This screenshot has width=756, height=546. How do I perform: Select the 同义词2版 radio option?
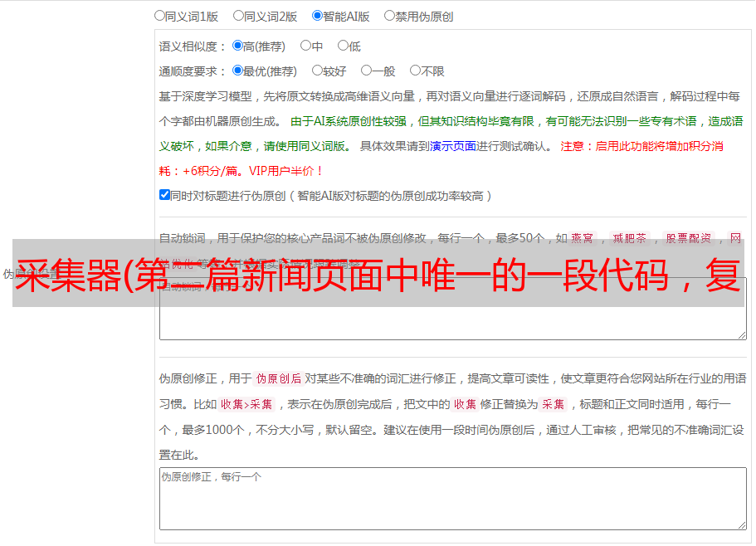pyautogui.click(x=238, y=16)
